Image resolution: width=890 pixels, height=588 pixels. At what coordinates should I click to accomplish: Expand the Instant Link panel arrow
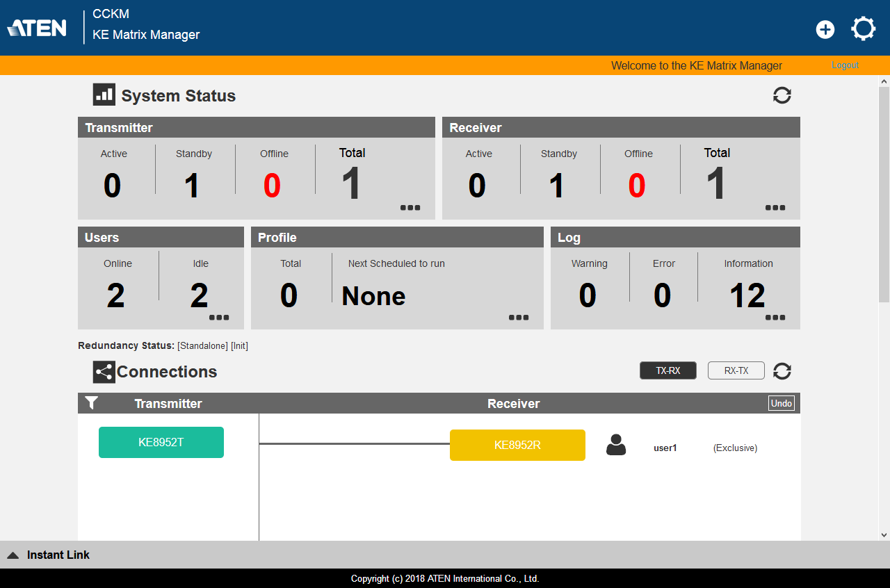pyautogui.click(x=13, y=555)
